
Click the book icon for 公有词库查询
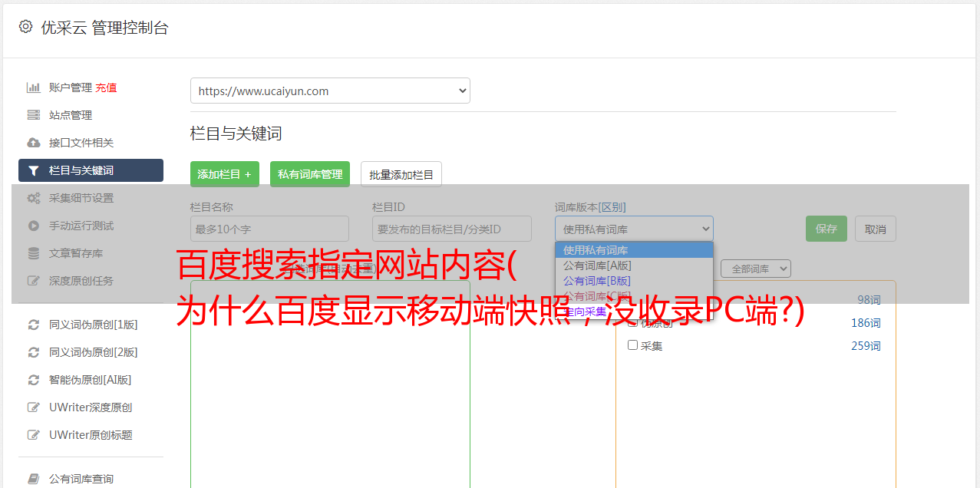coord(33,479)
